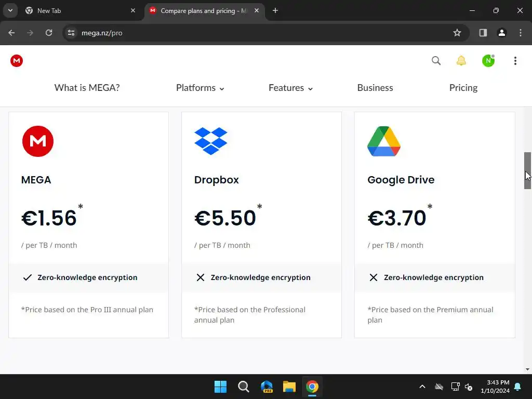Click the Professional annual plan note
The image size is (532, 399).
(250, 315)
